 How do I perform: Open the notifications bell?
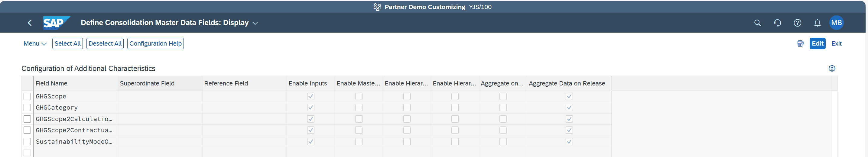coord(817,23)
